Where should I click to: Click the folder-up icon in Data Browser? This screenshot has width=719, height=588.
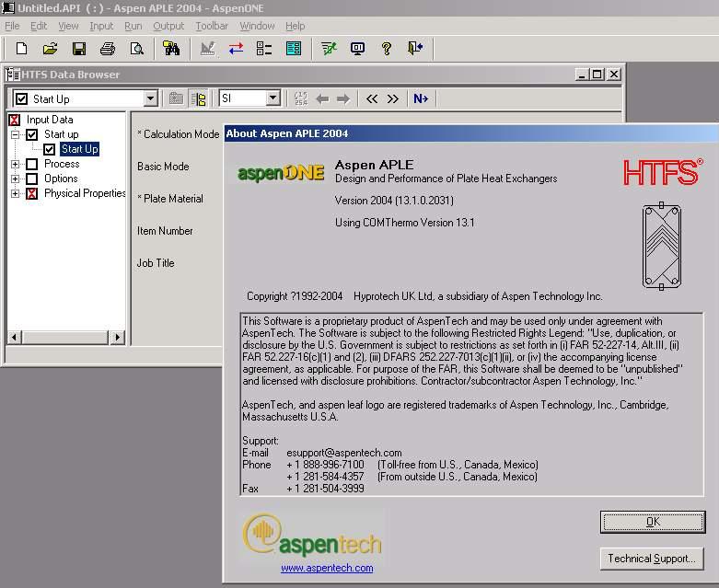coord(176,98)
